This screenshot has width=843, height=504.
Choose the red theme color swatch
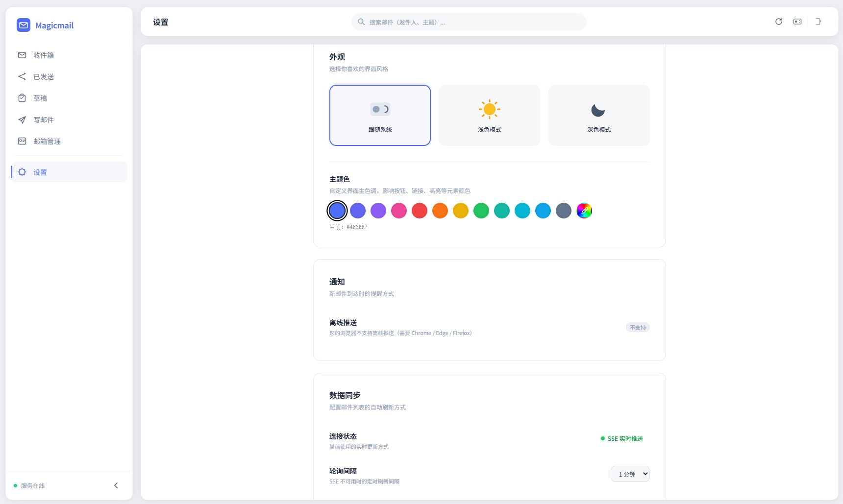click(420, 211)
